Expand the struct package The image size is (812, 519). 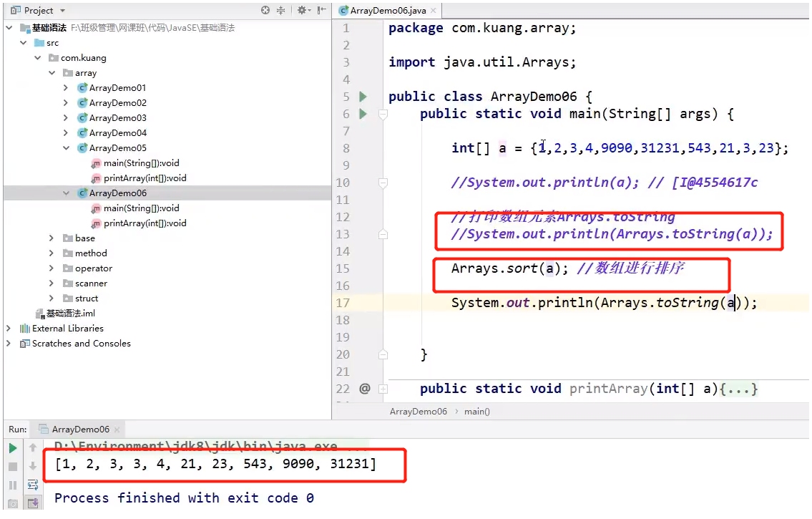pyautogui.click(x=52, y=298)
